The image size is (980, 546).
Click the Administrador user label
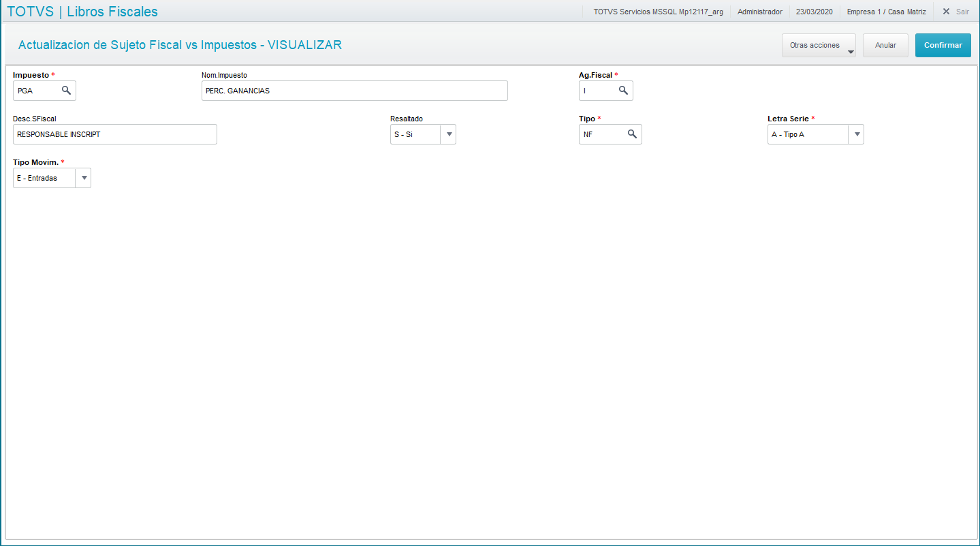pyautogui.click(x=759, y=12)
